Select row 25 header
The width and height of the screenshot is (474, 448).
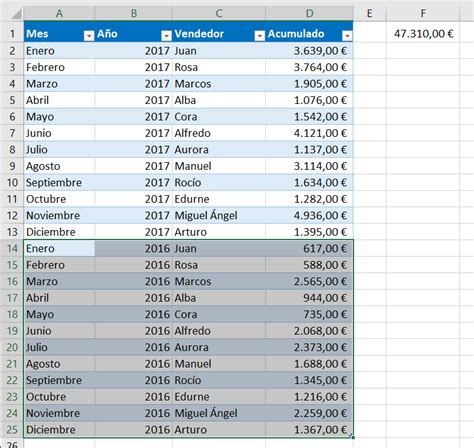(x=12, y=430)
